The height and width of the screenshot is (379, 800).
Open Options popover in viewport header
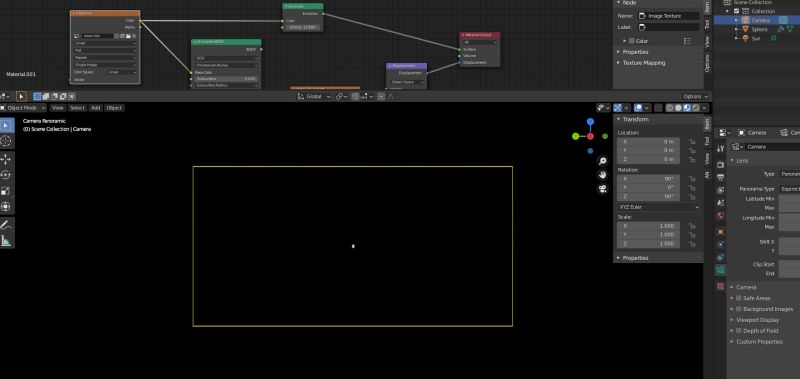point(696,96)
